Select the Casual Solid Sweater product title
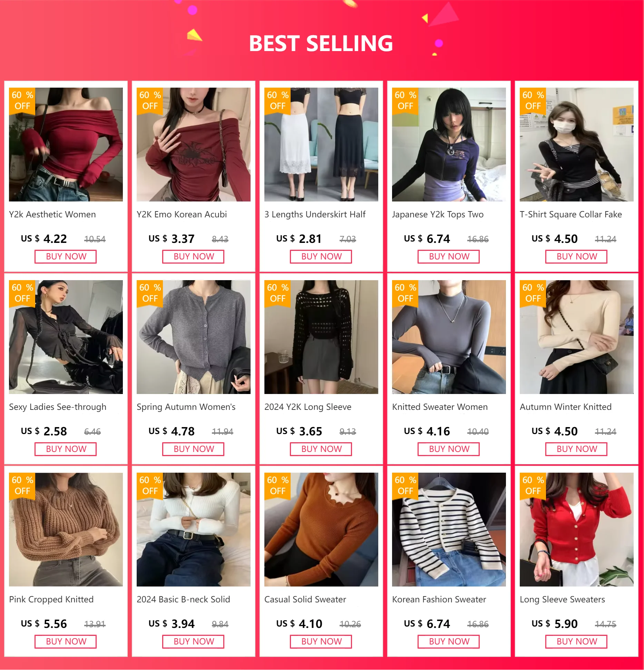Screen dimensions: 644x670 click(x=305, y=599)
